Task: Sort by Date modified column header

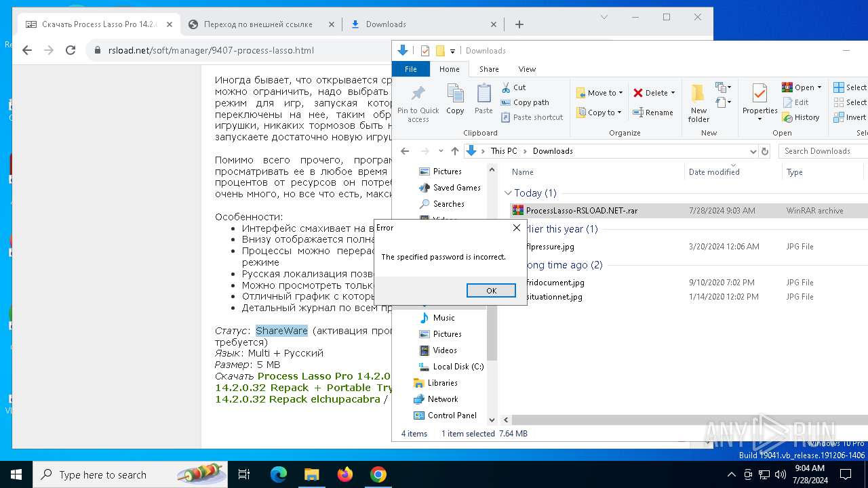Action: point(714,172)
